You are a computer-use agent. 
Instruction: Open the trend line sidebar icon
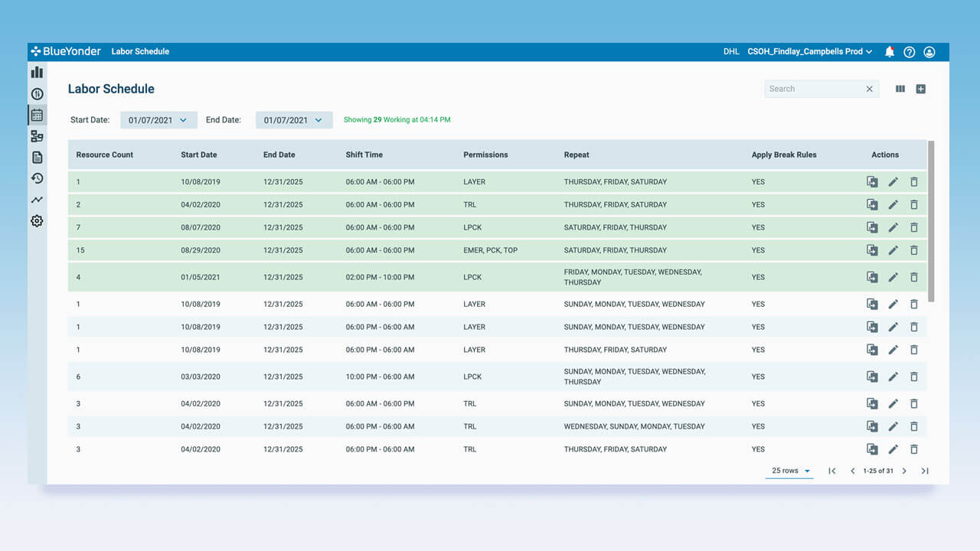point(37,200)
